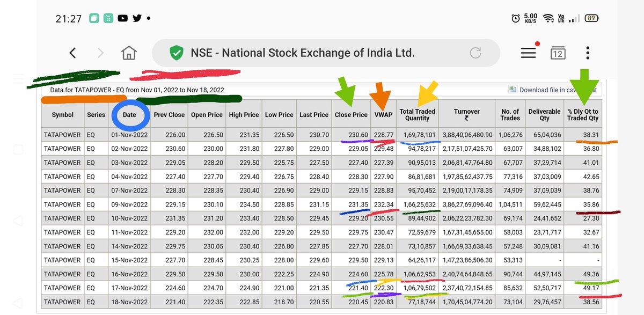Tap the green secure shield icon
The image size is (644, 315).
[x=176, y=53]
